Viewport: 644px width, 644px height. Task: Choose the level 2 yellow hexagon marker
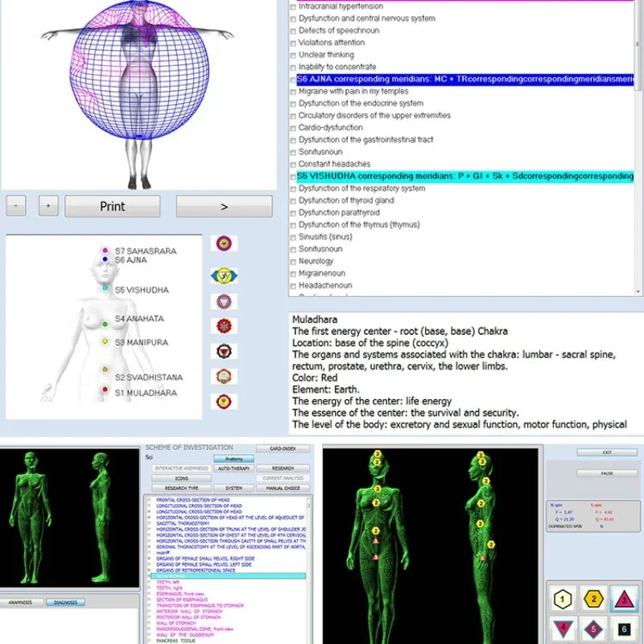click(593, 599)
